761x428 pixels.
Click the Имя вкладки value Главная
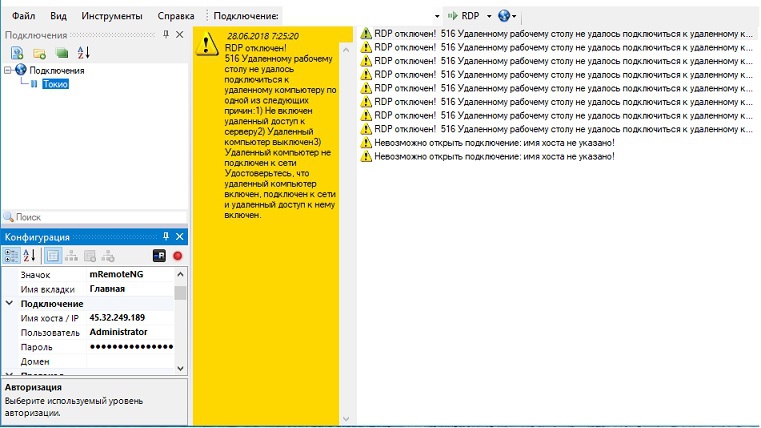point(107,289)
